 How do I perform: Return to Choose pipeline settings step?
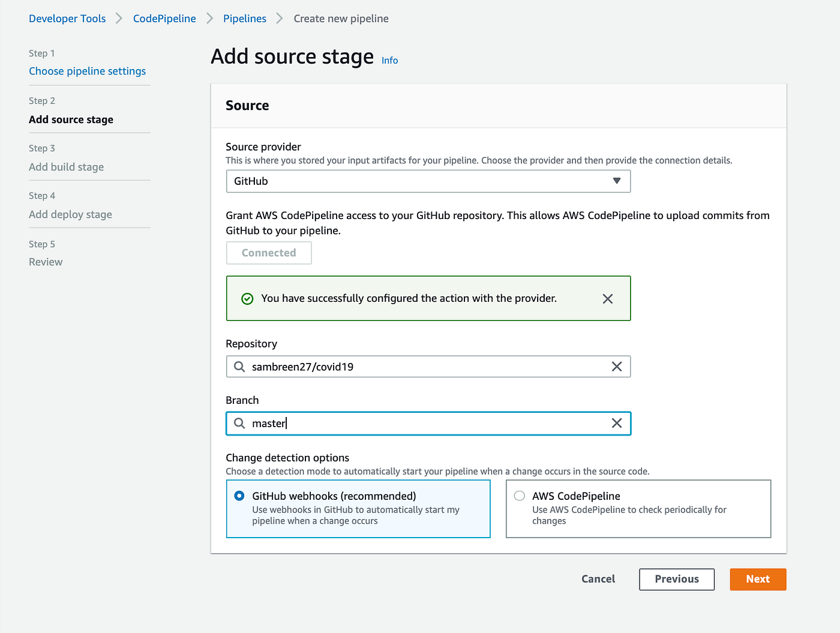tap(87, 71)
